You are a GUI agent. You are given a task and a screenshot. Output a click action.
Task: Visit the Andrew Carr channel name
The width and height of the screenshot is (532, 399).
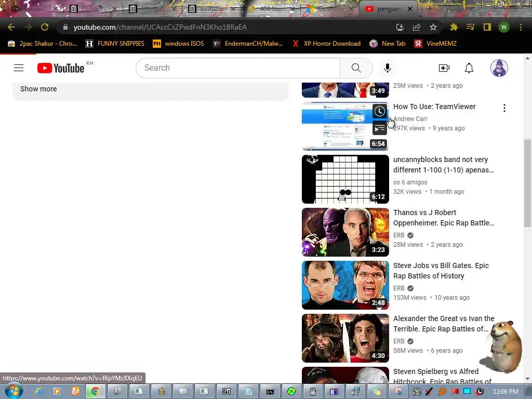410,119
